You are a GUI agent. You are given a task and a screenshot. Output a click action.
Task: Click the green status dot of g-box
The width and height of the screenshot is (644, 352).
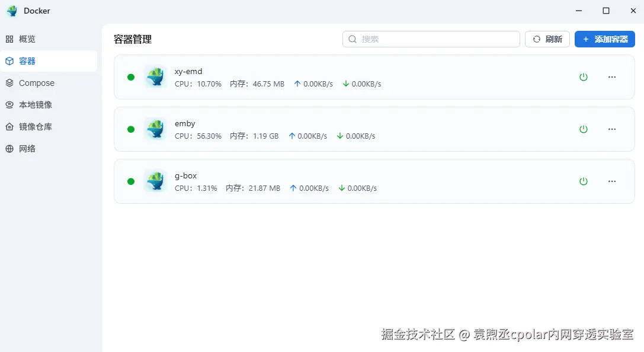(131, 181)
